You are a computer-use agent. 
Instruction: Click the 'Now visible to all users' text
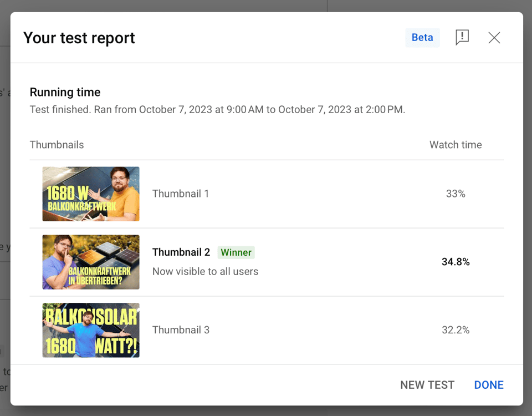(x=205, y=271)
